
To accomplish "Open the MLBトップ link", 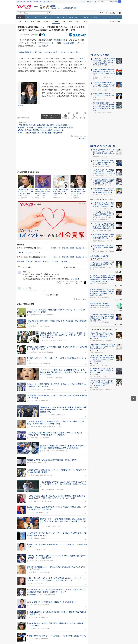I will click(x=57, y=257).
